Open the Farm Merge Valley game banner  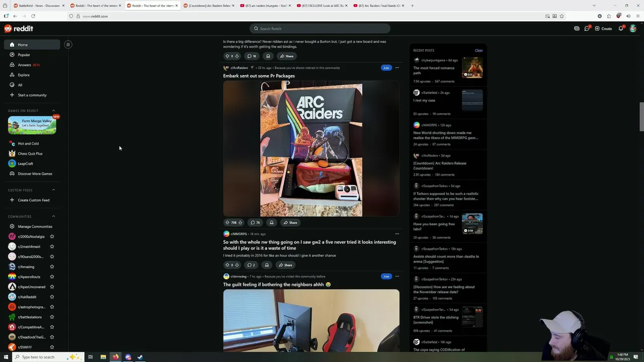(x=32, y=125)
